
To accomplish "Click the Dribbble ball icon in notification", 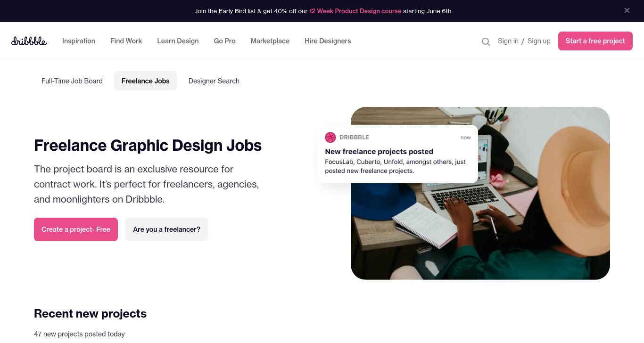I will [330, 137].
